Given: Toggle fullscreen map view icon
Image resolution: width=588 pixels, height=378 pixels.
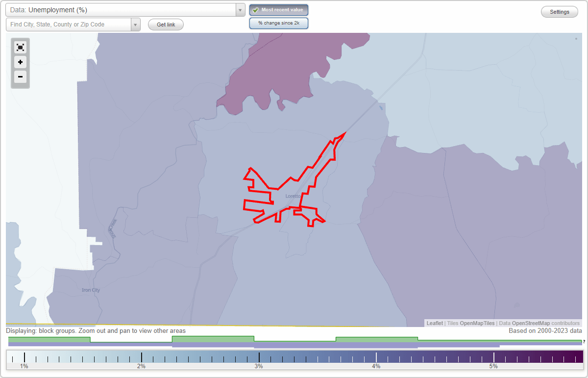Looking at the screenshot, I should click(x=20, y=48).
